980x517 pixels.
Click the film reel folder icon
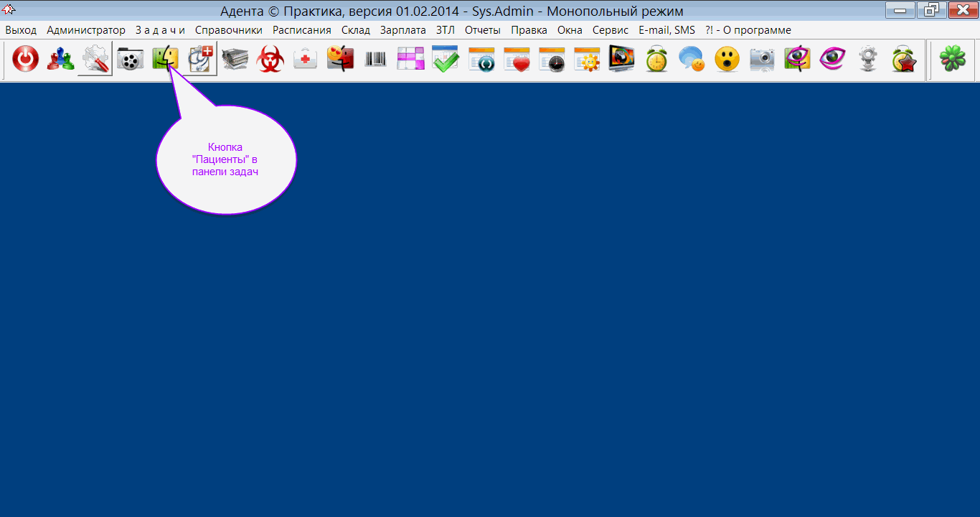point(130,60)
